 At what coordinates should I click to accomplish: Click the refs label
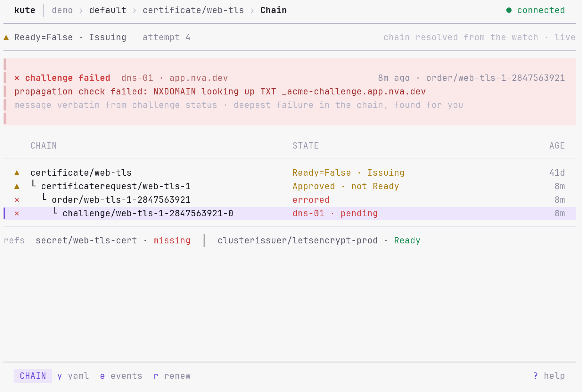(x=14, y=241)
